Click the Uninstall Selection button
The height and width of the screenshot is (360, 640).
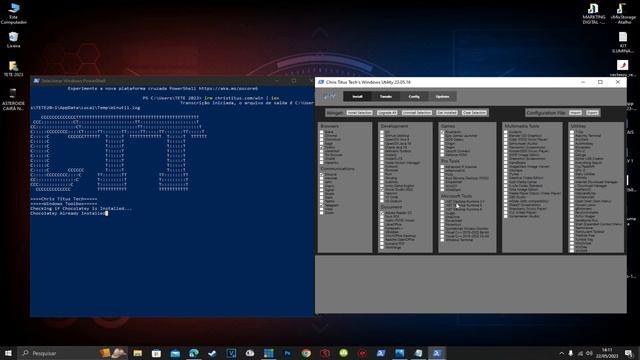pyautogui.click(x=417, y=113)
